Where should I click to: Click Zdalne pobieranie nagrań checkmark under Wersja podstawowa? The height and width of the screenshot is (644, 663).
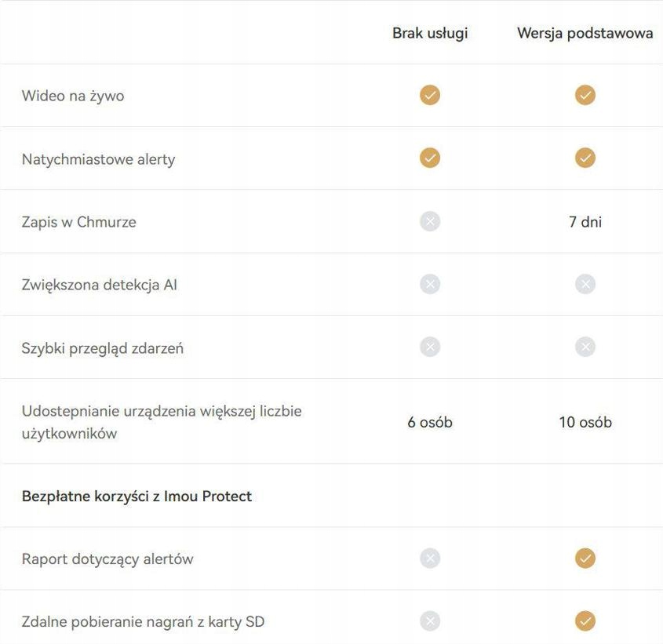pyautogui.click(x=585, y=621)
